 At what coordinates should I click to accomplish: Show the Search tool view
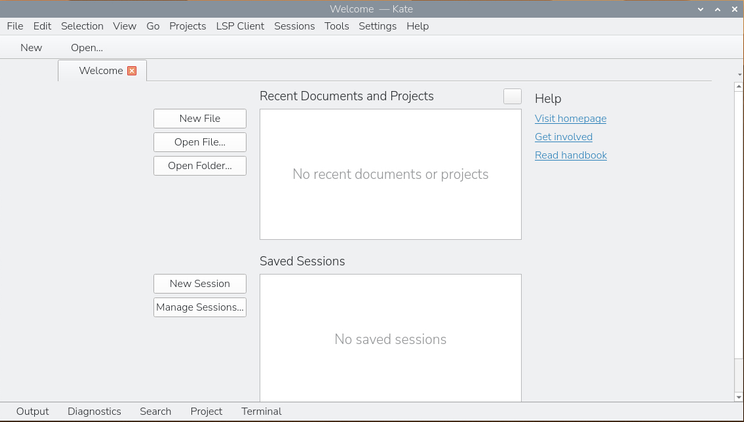155,412
